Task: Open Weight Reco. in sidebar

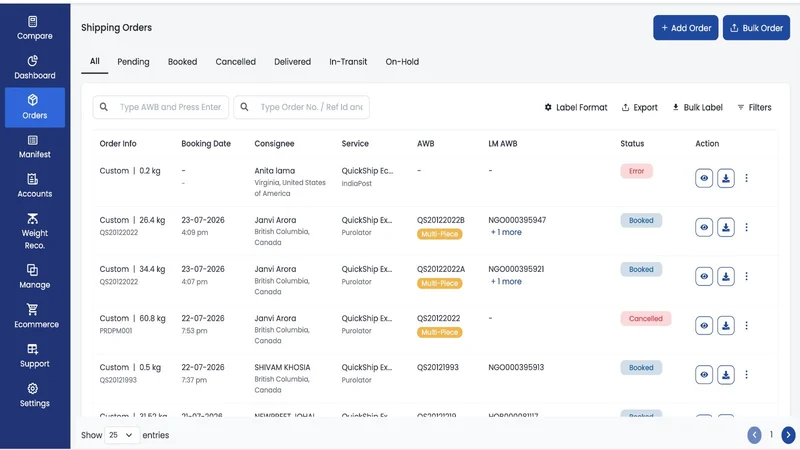Action: pyautogui.click(x=35, y=232)
